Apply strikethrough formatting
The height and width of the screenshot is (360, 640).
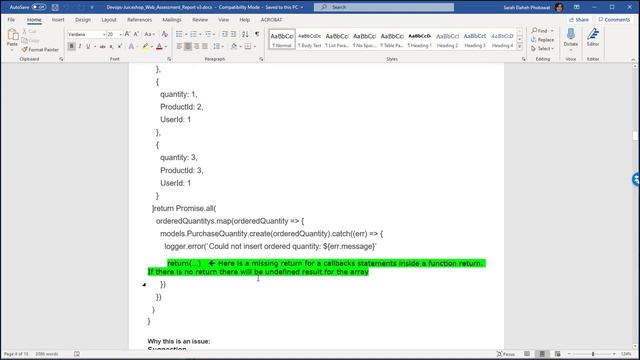102,47
